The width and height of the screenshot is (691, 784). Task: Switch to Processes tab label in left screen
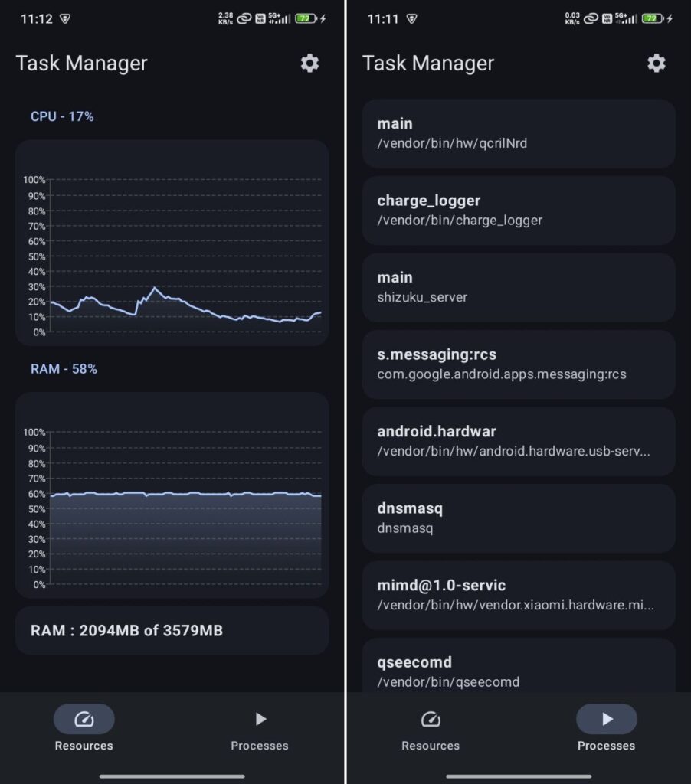[260, 746]
